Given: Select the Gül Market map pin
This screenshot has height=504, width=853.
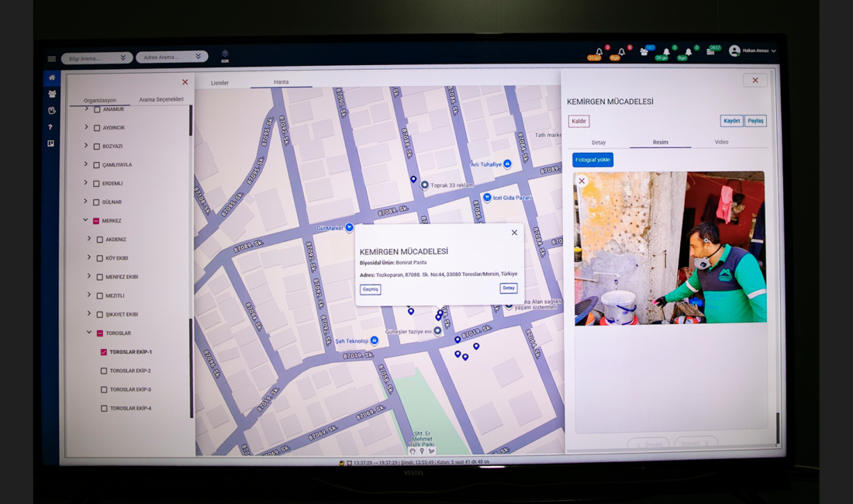Looking at the screenshot, I should point(349,227).
